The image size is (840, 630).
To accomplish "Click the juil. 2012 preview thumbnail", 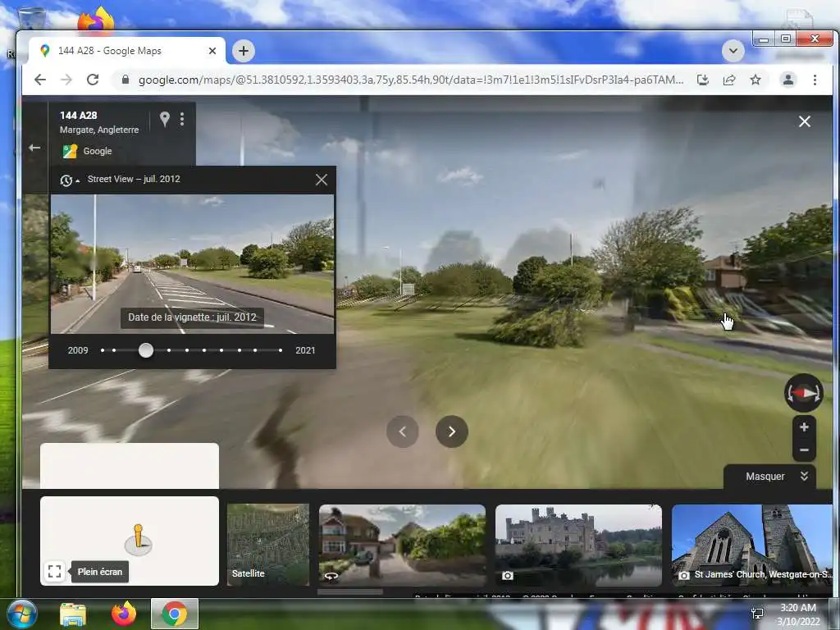I will [192, 264].
